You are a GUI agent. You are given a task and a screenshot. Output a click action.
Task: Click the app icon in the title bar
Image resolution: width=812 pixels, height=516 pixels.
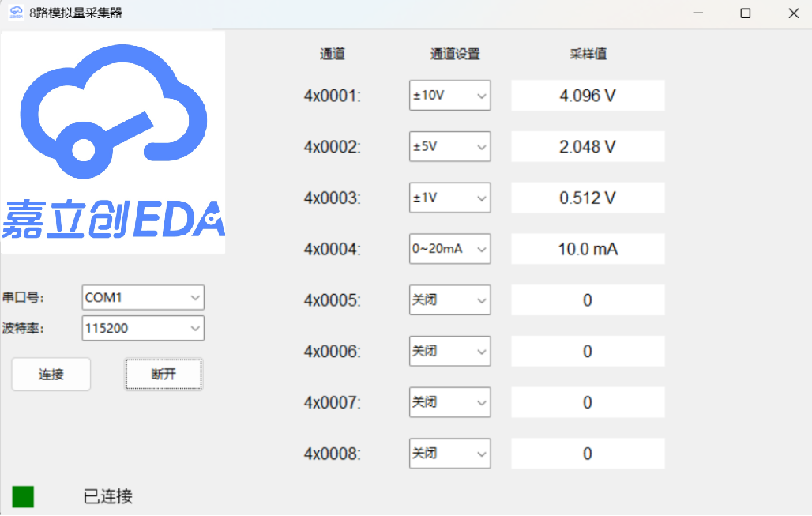(x=17, y=13)
